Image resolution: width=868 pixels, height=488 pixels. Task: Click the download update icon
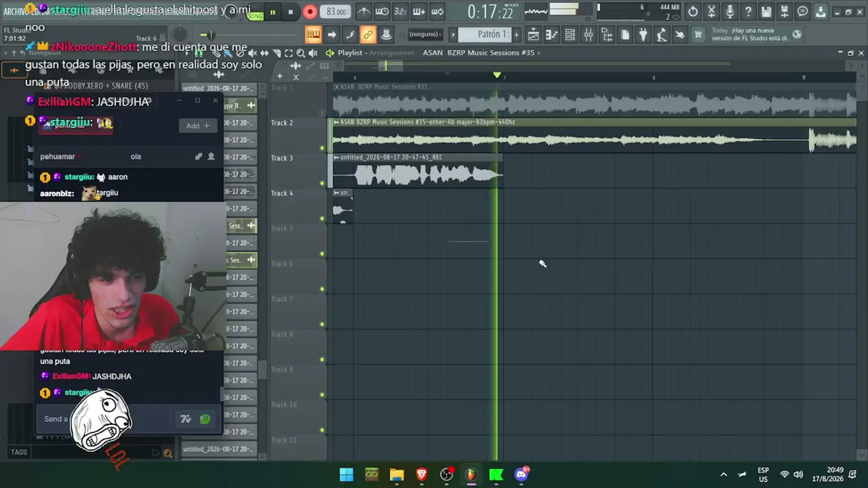pyautogui.click(x=821, y=12)
